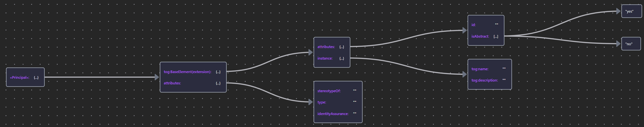Screen dimensions: 644x127
Task: Click the instance key
Action: (325, 58)
